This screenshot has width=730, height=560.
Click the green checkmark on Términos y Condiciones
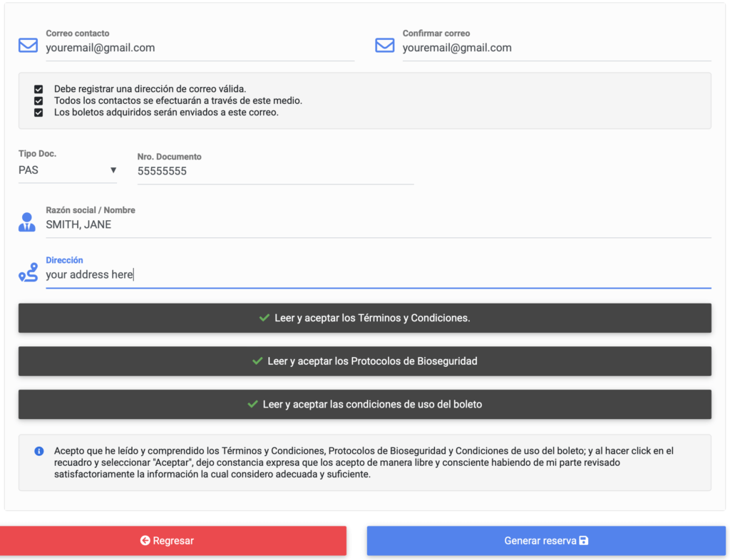coord(264,318)
